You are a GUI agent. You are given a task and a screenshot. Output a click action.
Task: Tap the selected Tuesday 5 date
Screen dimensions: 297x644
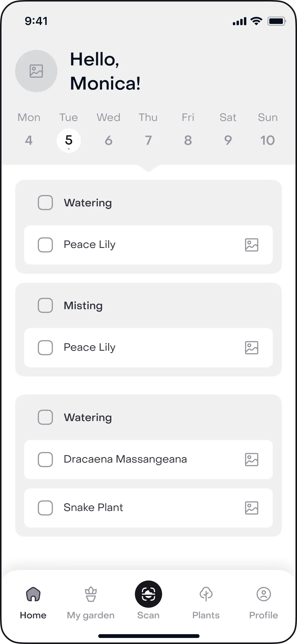[69, 140]
